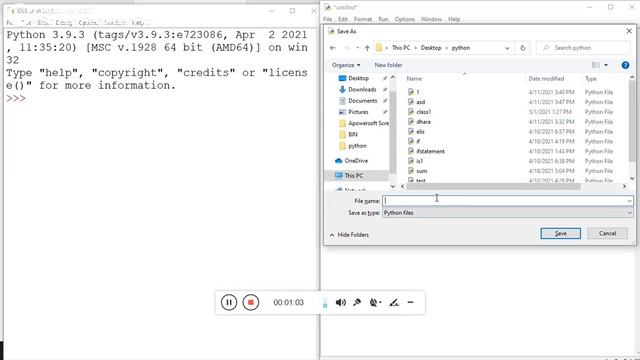The image size is (640, 360).
Task: Click the Search python box
Action: coord(584,48)
